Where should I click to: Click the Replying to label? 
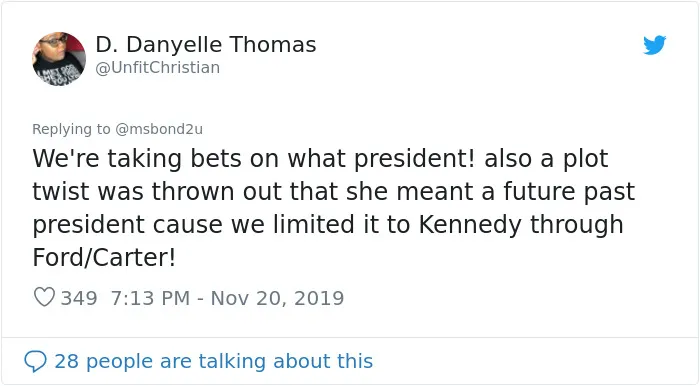click(71, 129)
